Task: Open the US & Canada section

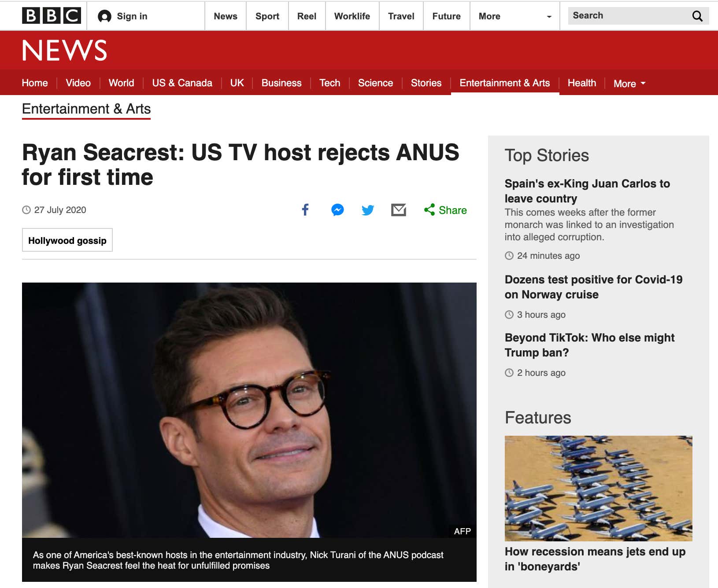Action: (x=182, y=83)
